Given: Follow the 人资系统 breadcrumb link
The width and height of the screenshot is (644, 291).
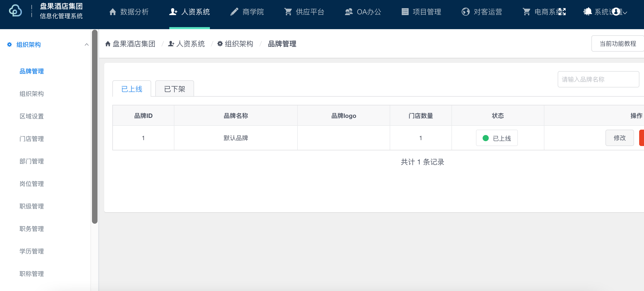Looking at the screenshot, I should [x=186, y=44].
